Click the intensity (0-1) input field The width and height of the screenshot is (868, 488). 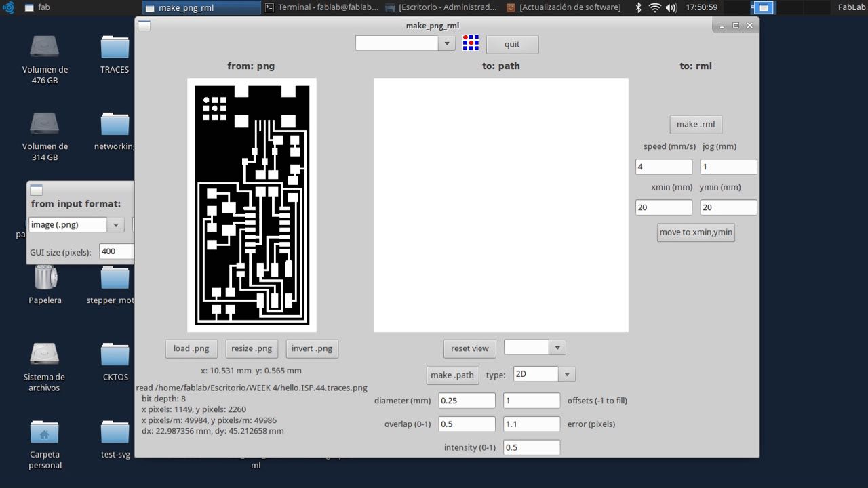pyautogui.click(x=532, y=447)
